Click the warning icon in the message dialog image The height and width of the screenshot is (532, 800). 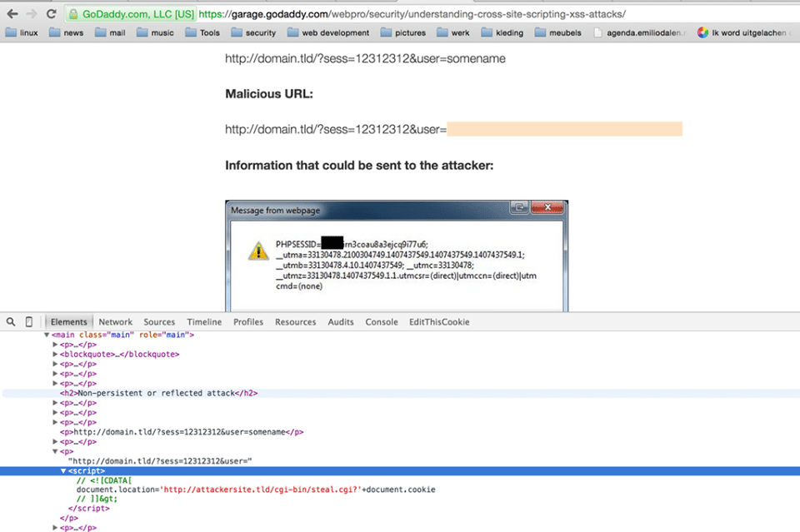(258, 251)
